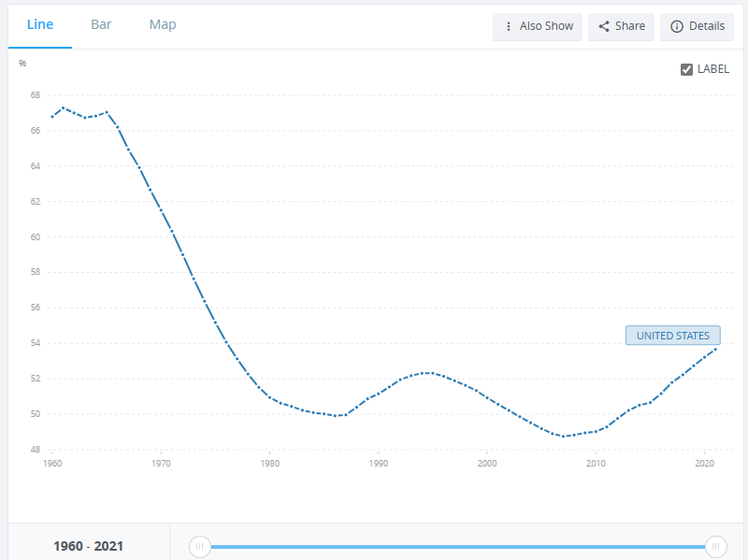
Task: Click the 1960 - 2021 range text
Action: coord(88,546)
